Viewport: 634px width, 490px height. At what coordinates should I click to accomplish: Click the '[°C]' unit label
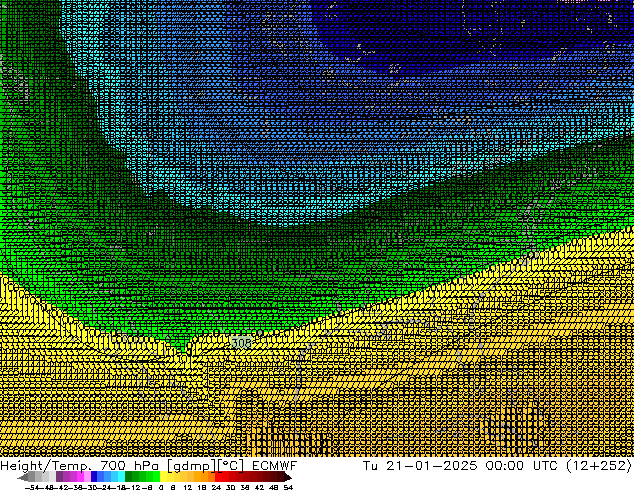(x=230, y=466)
